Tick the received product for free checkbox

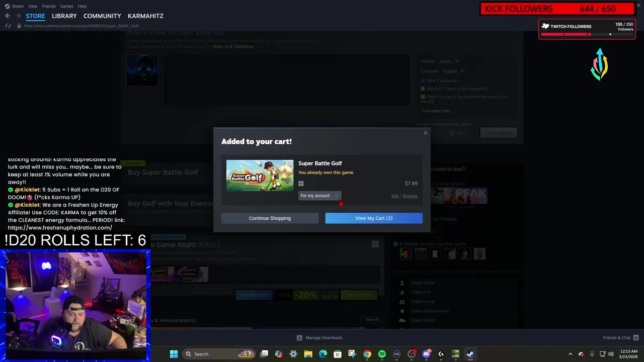click(423, 97)
